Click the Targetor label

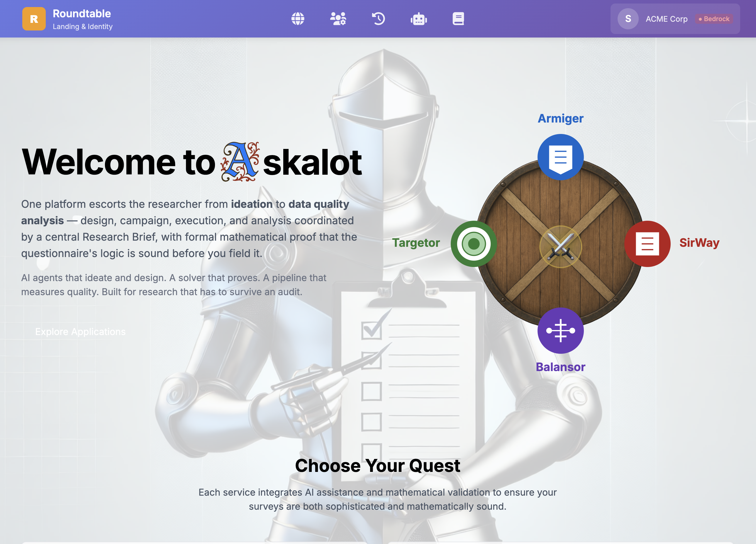click(x=416, y=243)
